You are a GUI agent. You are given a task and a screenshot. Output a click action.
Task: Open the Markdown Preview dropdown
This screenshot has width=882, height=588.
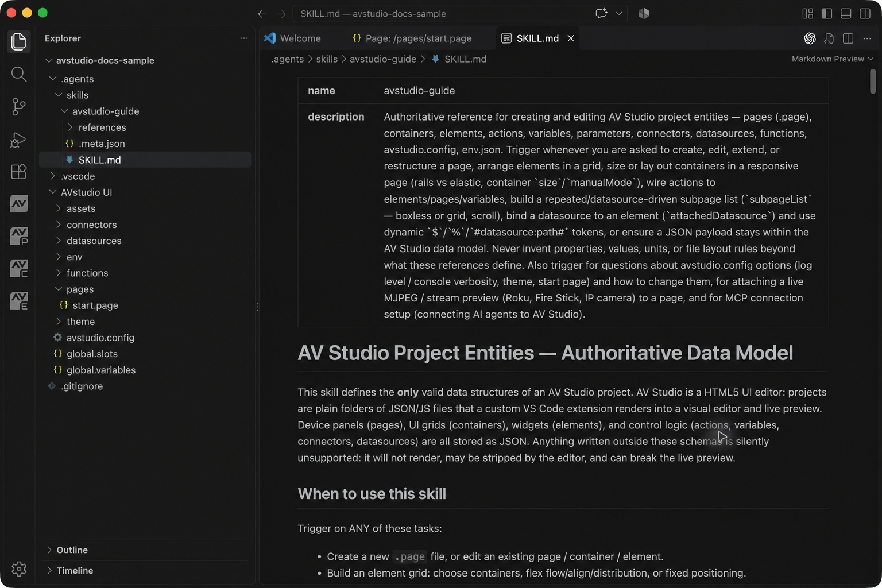832,59
